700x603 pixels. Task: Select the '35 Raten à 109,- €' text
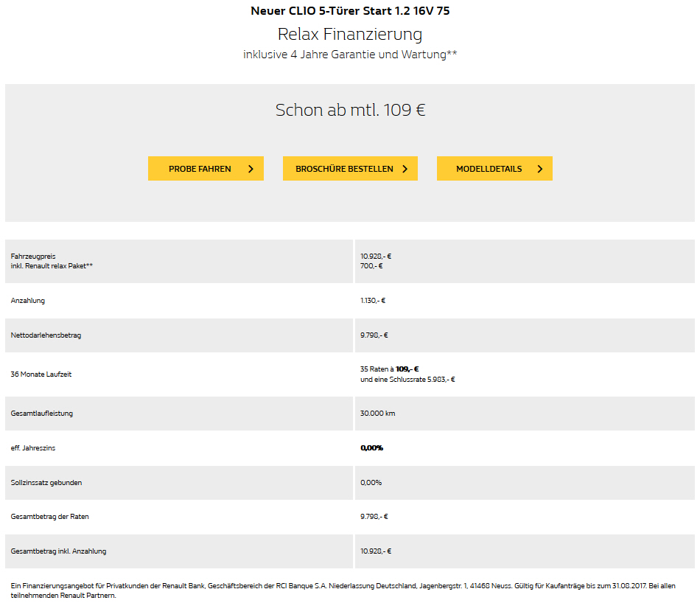point(390,369)
